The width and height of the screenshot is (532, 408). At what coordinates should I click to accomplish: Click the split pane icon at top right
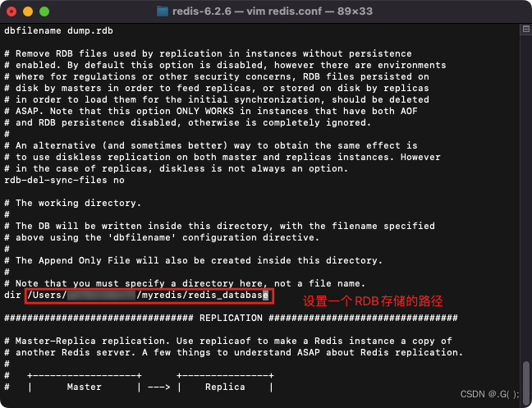click(x=526, y=30)
